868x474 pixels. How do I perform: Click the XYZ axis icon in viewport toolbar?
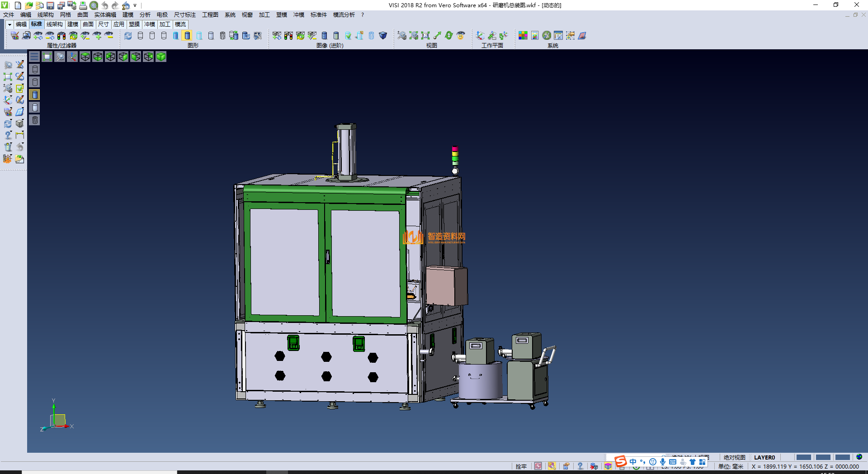coord(72,57)
